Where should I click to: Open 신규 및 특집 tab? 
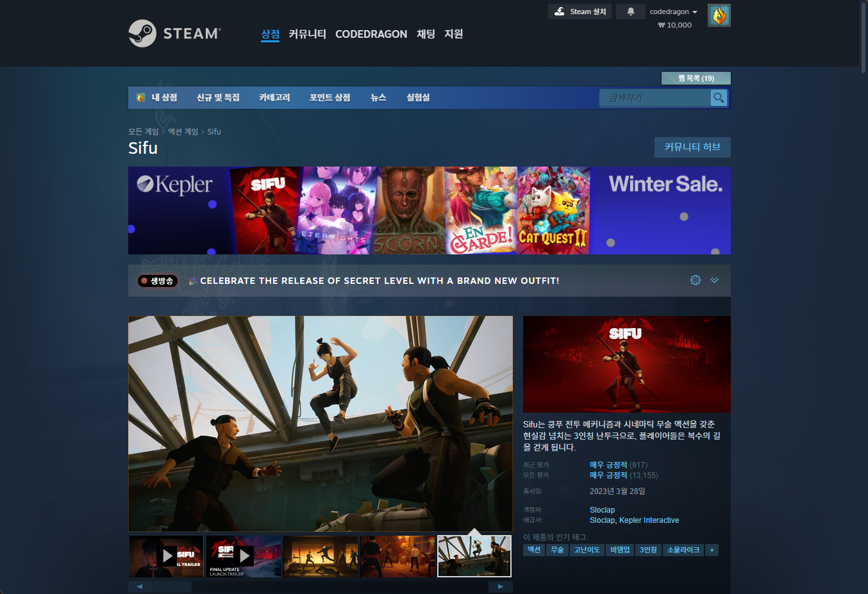pos(218,97)
